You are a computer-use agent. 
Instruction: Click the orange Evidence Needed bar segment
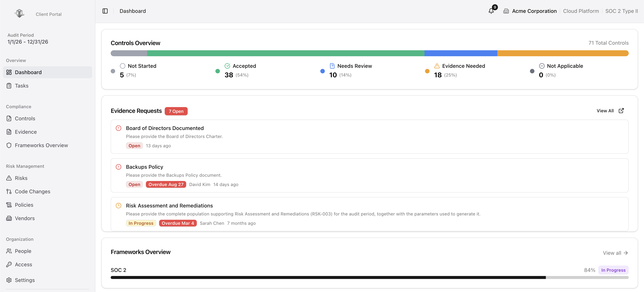tap(563, 53)
